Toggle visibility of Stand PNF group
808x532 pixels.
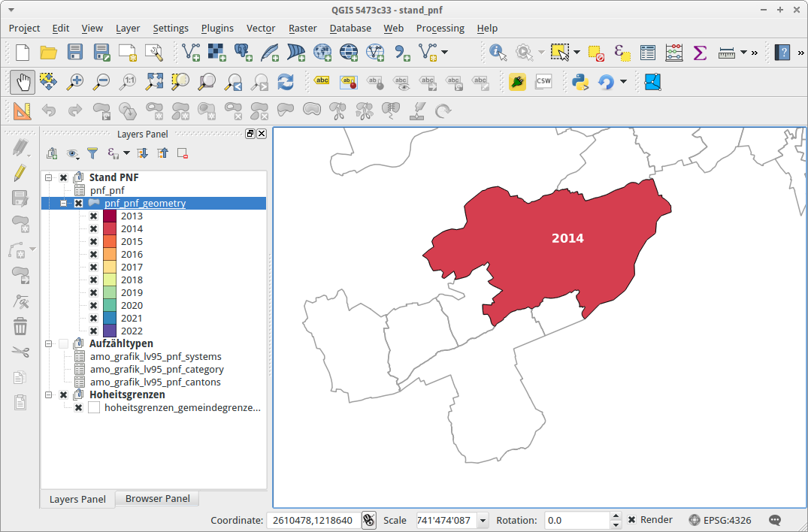(63, 177)
